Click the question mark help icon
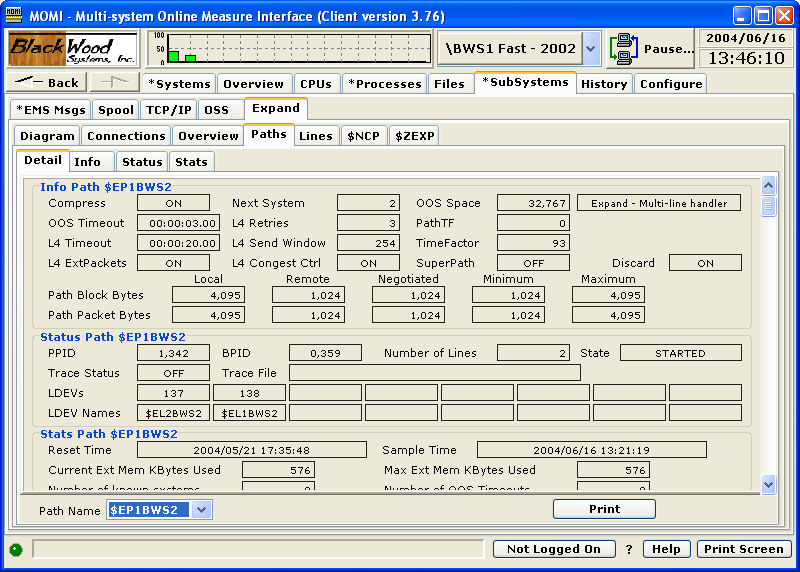 point(629,549)
